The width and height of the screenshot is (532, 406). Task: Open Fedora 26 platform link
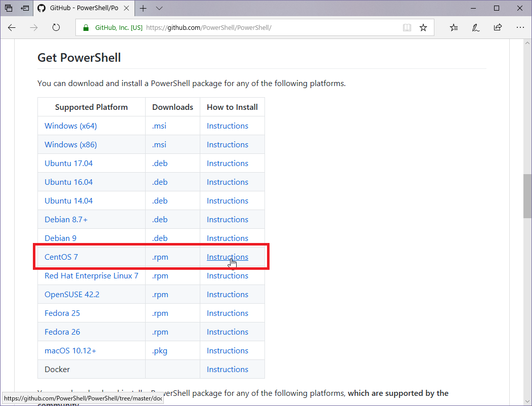62,332
